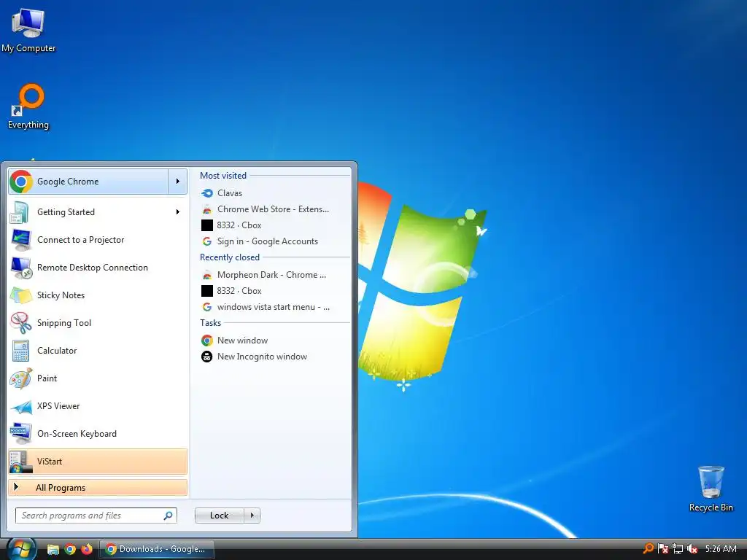The width and height of the screenshot is (747, 560).
Task: Click the Snipping Tool scissors icon
Action: [21, 323]
